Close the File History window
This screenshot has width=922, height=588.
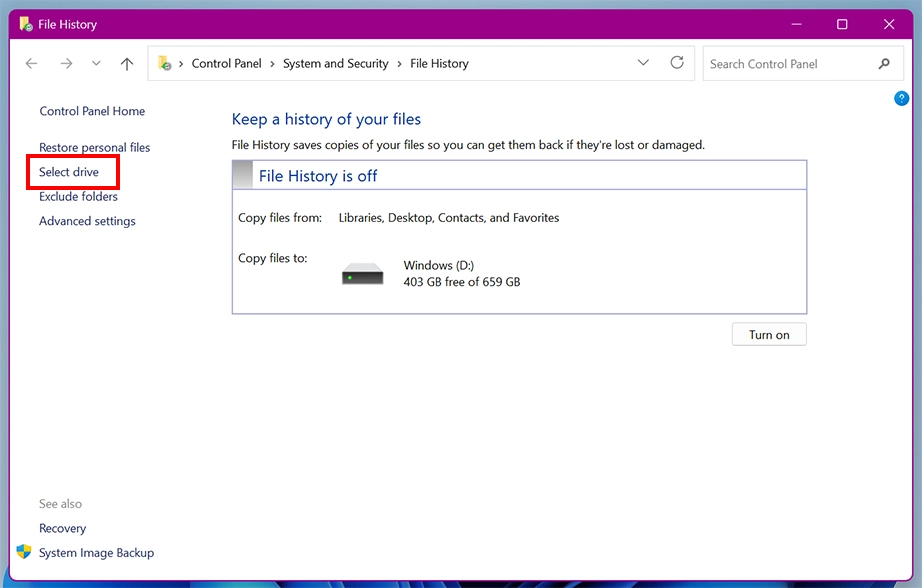coord(889,24)
